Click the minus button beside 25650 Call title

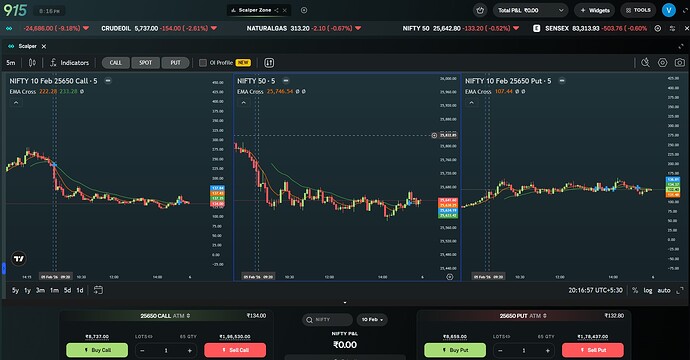tap(108, 81)
